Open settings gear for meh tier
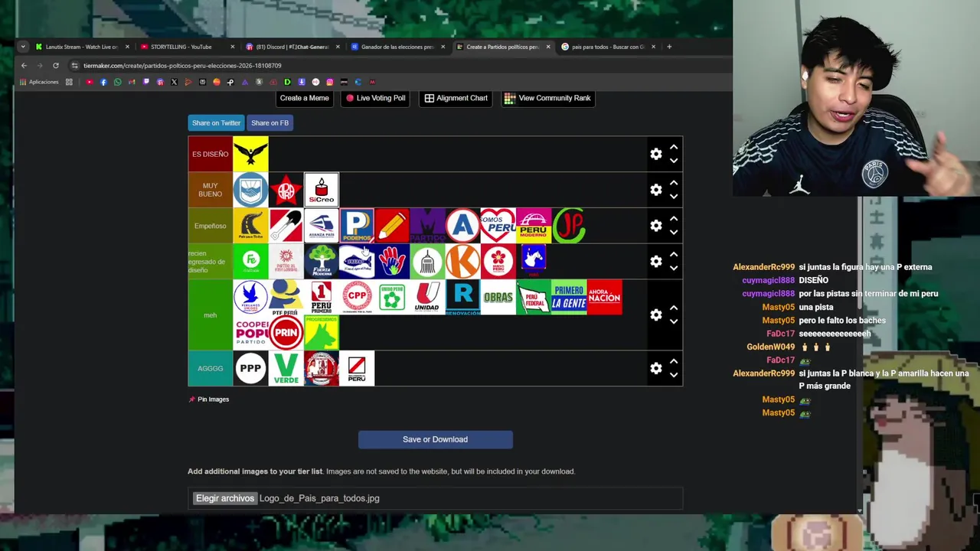980x551 pixels. [x=656, y=315]
